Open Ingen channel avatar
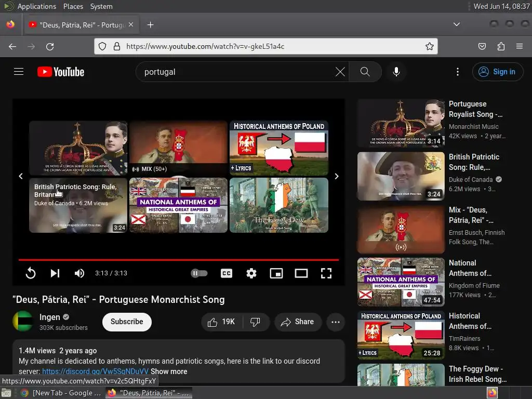Viewport: 532px width, 399px height. [x=22, y=321]
